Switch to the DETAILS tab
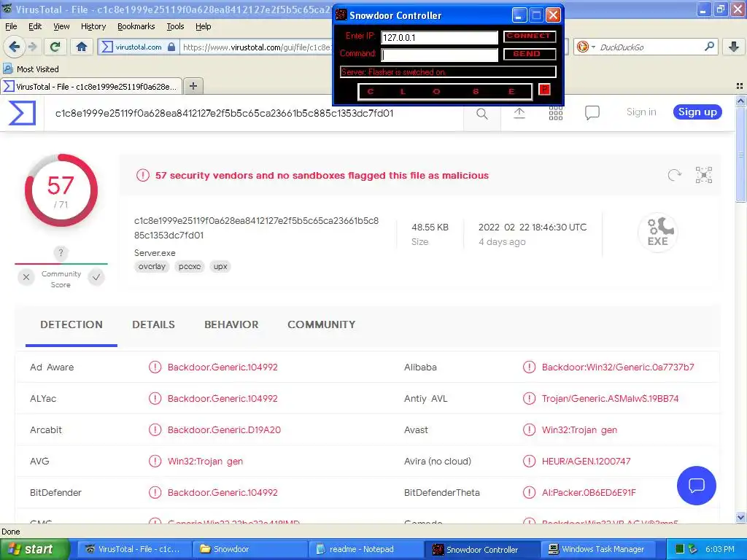This screenshot has height=560, width=747. pos(153,324)
